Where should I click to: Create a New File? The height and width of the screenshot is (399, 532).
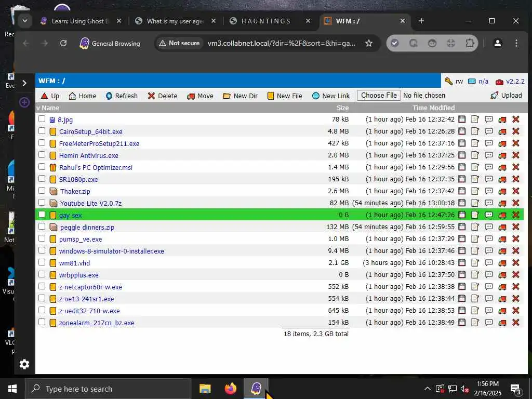point(285,96)
